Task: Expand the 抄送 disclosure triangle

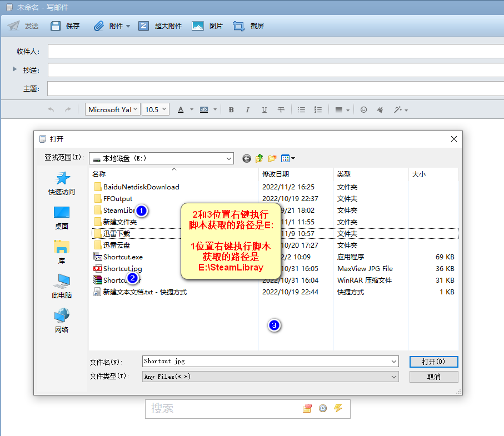Action: (14, 69)
